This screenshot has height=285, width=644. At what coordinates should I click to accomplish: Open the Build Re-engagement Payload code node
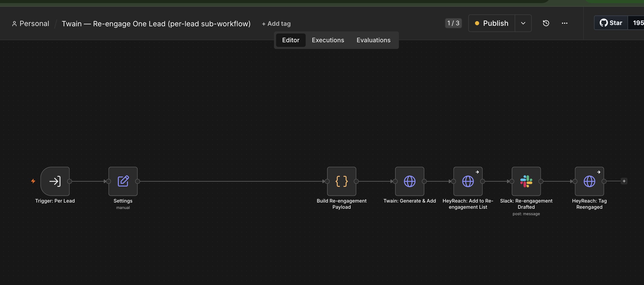[x=342, y=181]
